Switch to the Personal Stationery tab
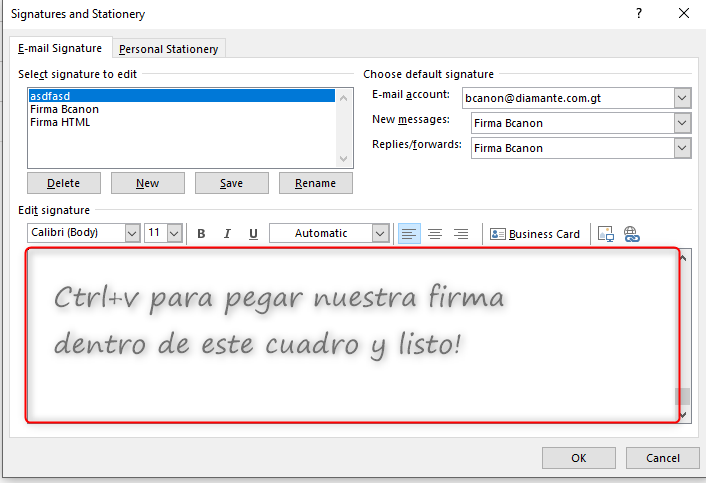This screenshot has height=483, width=706. click(168, 49)
